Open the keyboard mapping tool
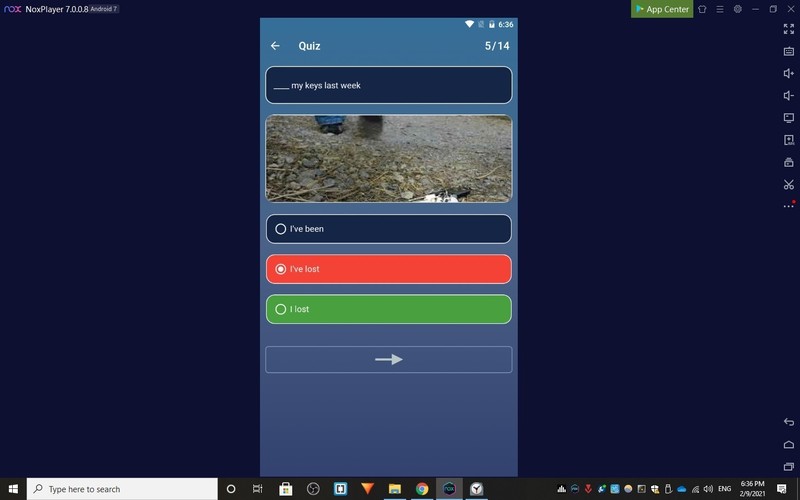The height and width of the screenshot is (500, 800). click(x=788, y=51)
